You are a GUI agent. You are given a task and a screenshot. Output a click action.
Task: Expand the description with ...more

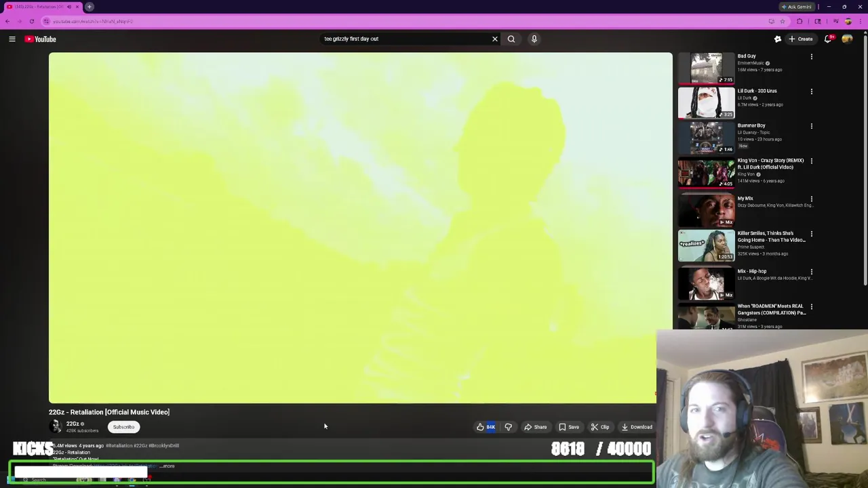[x=167, y=466]
